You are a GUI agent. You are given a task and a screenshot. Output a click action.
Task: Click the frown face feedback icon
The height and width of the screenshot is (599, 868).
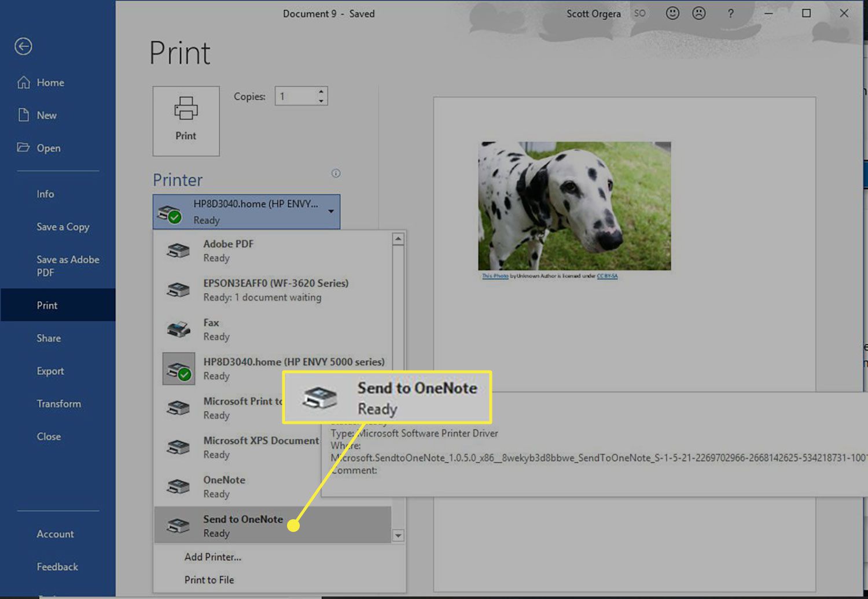(x=699, y=13)
